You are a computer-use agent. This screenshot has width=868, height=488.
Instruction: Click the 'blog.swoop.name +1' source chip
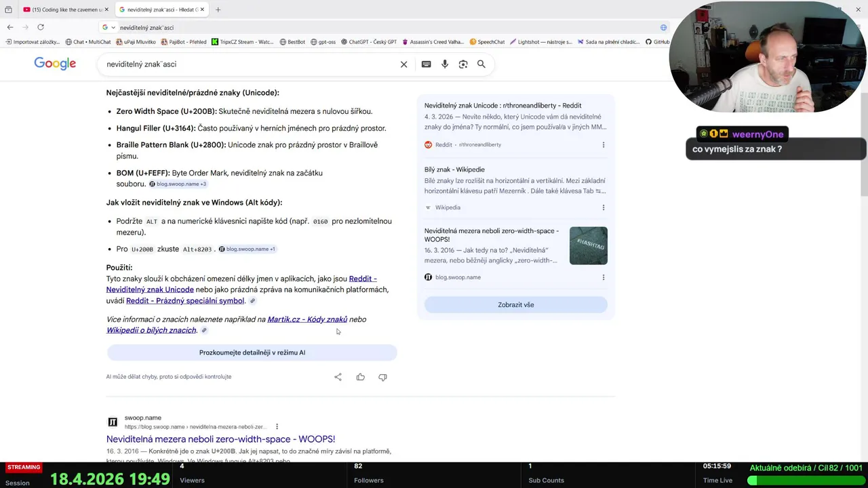point(248,249)
